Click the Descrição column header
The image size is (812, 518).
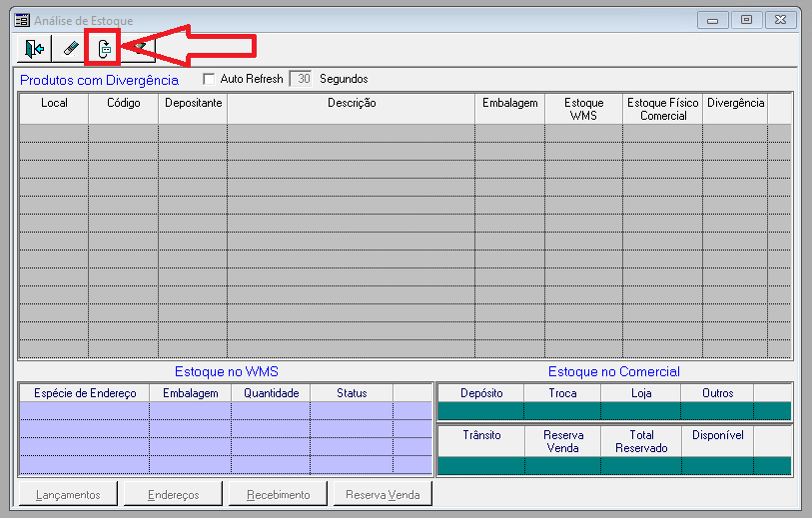[352, 109]
